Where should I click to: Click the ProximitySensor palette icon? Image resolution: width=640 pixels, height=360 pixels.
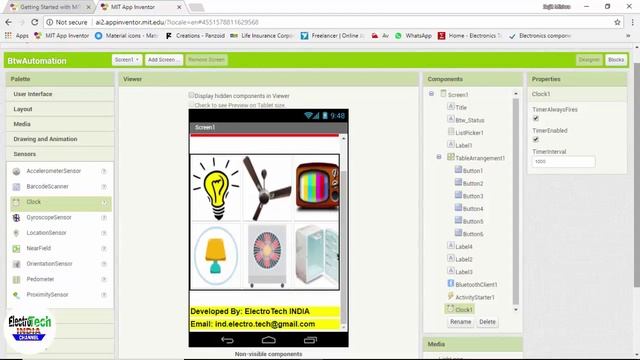click(x=16, y=295)
